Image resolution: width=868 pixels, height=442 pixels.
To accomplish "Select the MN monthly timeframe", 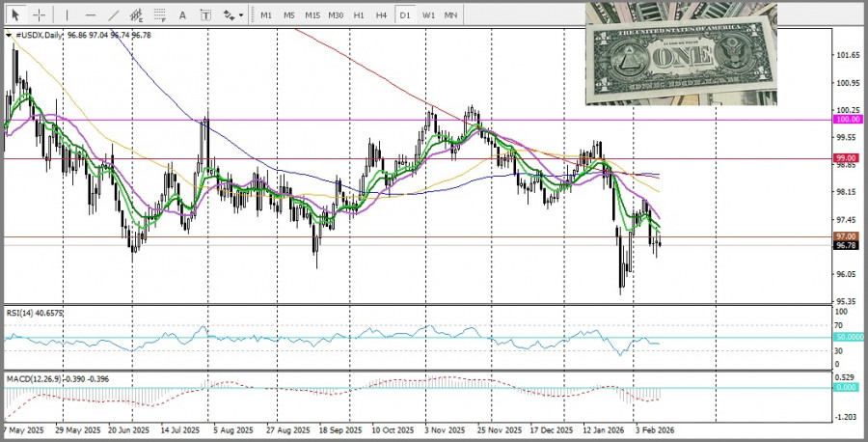I will 451,15.
